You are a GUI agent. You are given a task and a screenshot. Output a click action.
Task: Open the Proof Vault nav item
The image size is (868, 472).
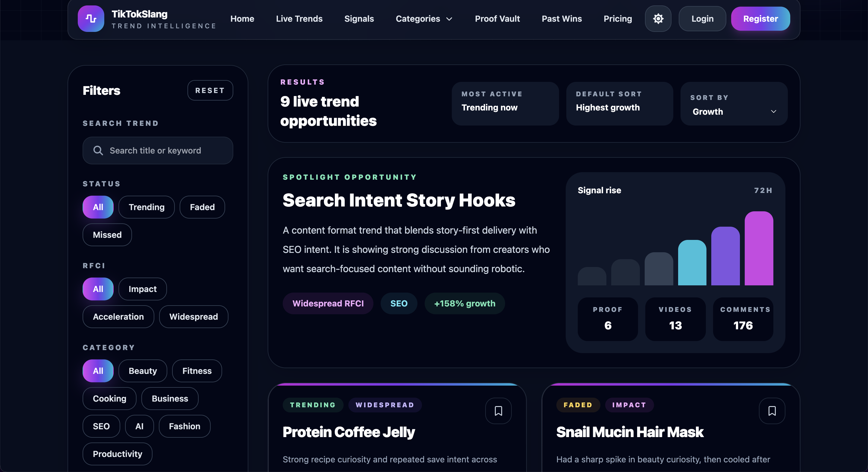[x=497, y=19]
